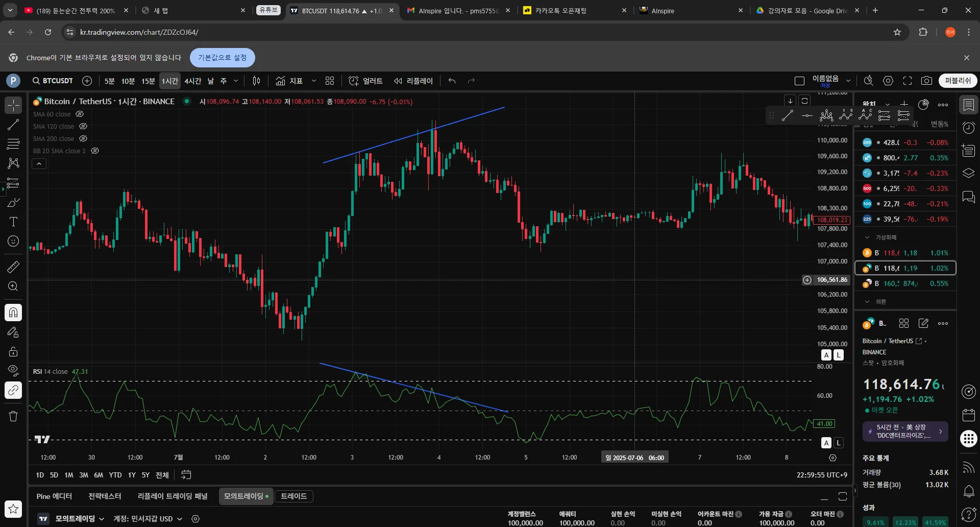Switch to the Pine 에디터 tab
Image resolution: width=980 pixels, height=527 pixels.
(x=54, y=496)
